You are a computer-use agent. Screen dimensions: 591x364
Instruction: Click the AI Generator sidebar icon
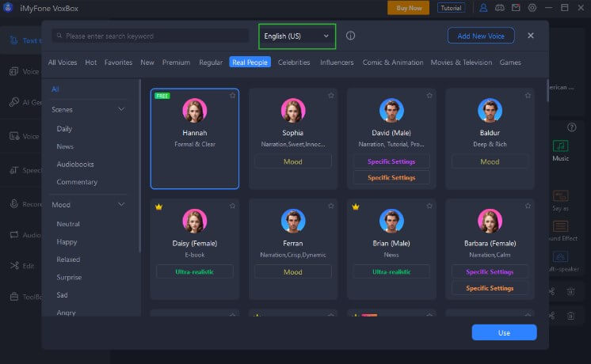[14, 102]
